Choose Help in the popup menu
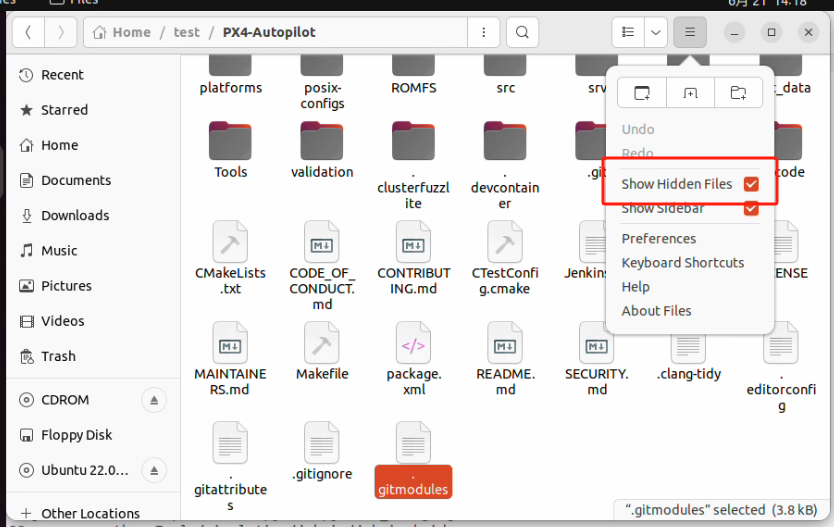The width and height of the screenshot is (834, 527). (636, 287)
